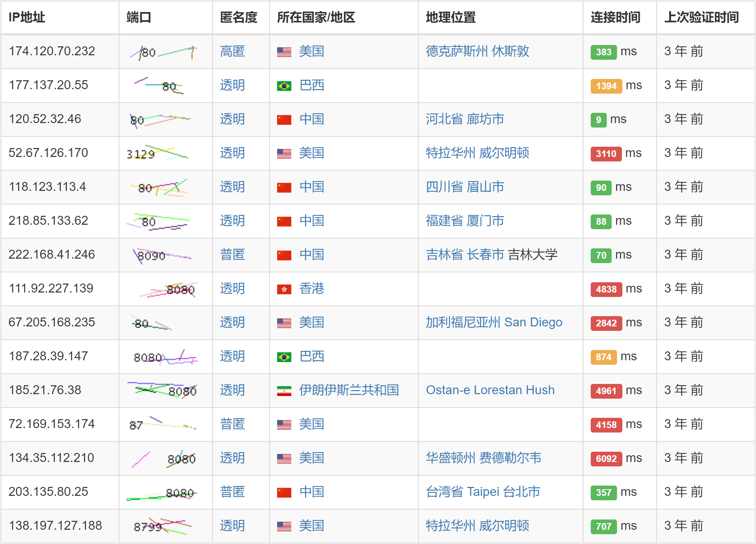Open the 四川省 眉山市 location link
The height and width of the screenshot is (544, 756).
(x=465, y=187)
